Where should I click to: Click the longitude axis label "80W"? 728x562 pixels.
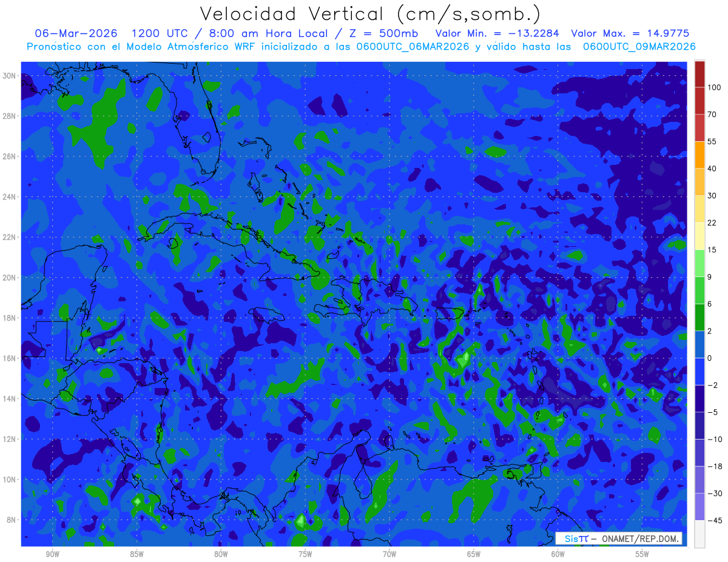[x=221, y=555]
